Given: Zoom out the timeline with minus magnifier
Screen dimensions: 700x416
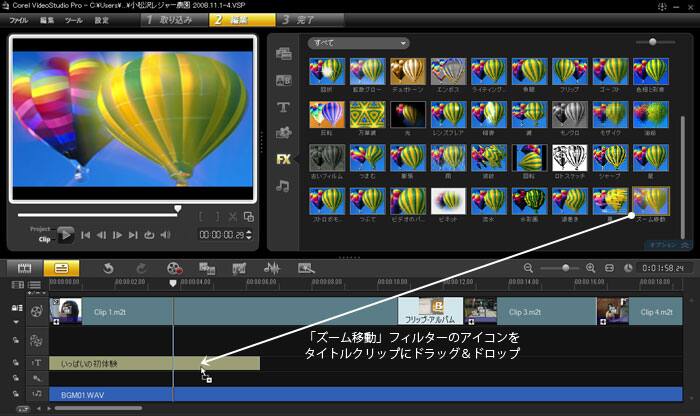Looking at the screenshot, I should 528,268.
